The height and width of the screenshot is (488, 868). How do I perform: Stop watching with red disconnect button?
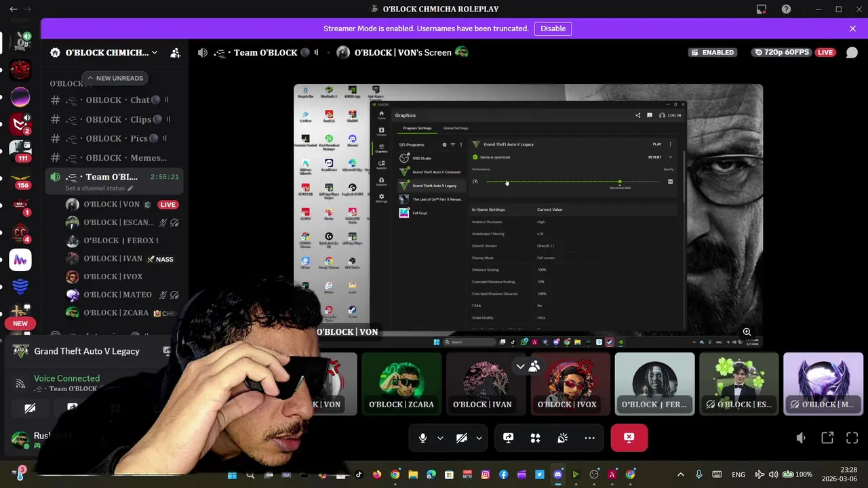tap(629, 438)
